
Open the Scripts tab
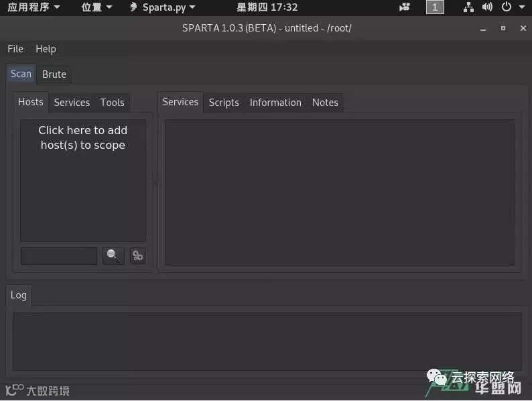pyautogui.click(x=224, y=103)
